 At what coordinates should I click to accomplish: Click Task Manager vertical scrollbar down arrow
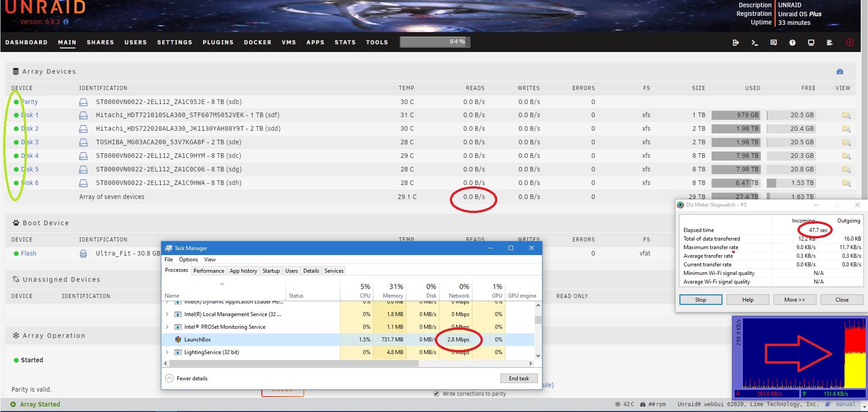[x=538, y=356]
